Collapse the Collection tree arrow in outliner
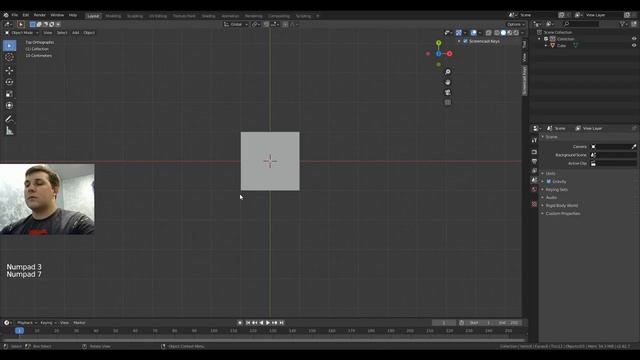Viewport: 640px width, 360px height. click(540, 39)
